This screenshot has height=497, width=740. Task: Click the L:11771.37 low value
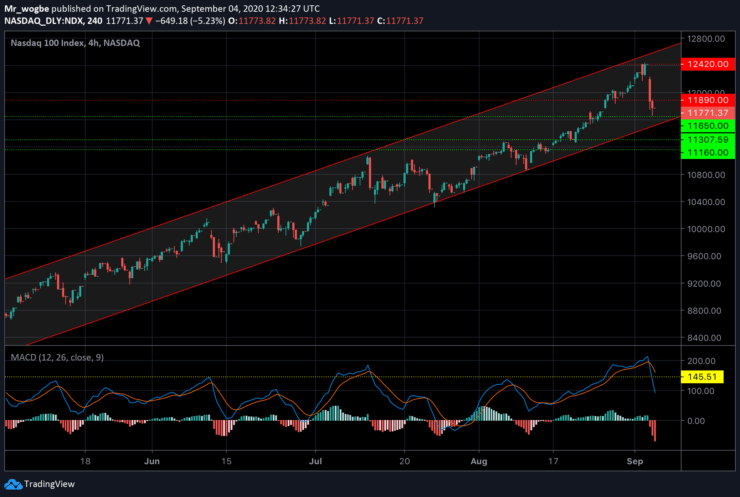[x=352, y=21]
